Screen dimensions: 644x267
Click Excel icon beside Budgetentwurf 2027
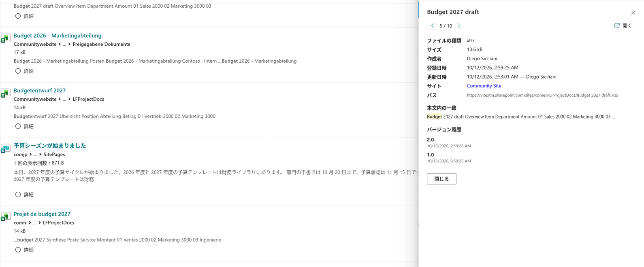[x=5, y=93]
